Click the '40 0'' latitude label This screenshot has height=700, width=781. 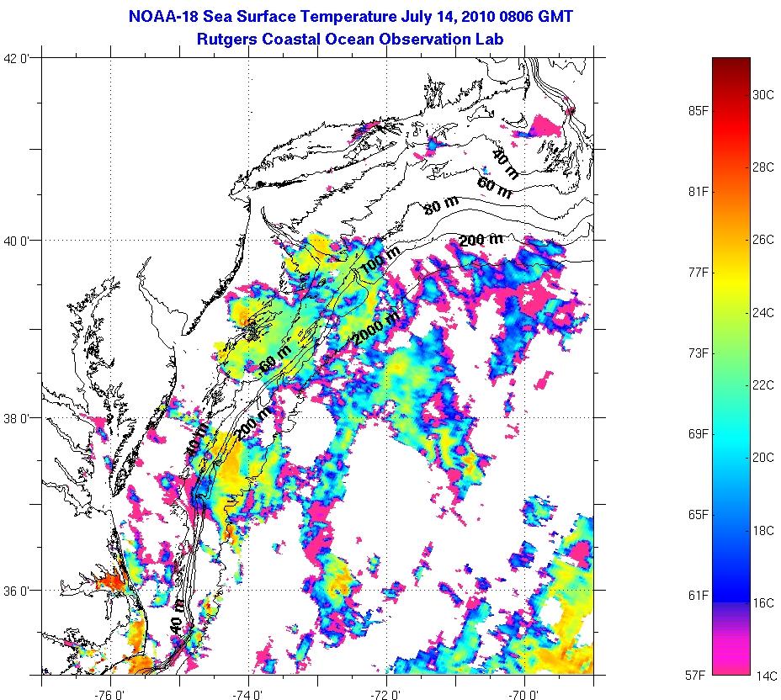coord(17,241)
